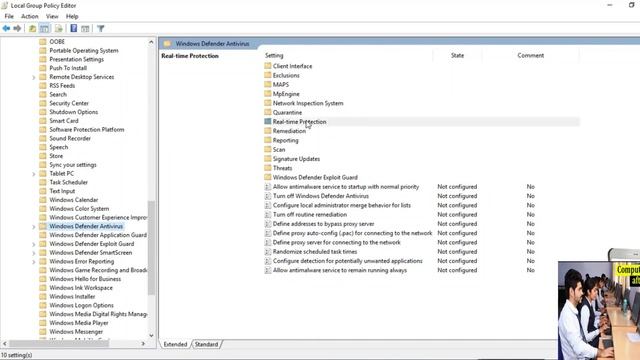Click the Threats folder icon
Viewport: 640px width, 360px height.
pos(268,168)
